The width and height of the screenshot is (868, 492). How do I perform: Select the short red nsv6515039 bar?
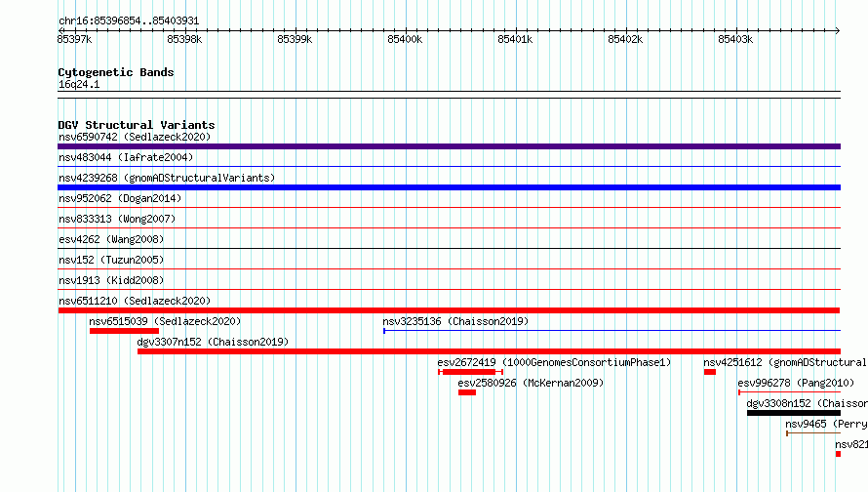tap(125, 331)
